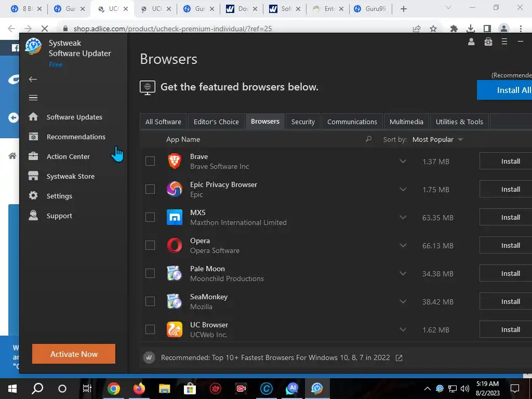Viewport: 532px width, 399px height.
Task: Open Action Center from the sidebar
Action: (x=68, y=156)
